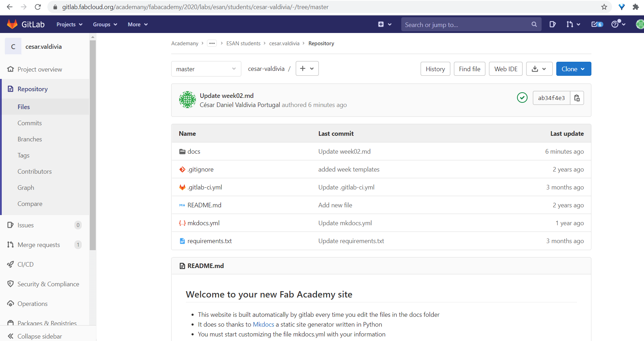Screen dimensions: 644x341
Task: Open the docs folder
Action: click(194, 152)
